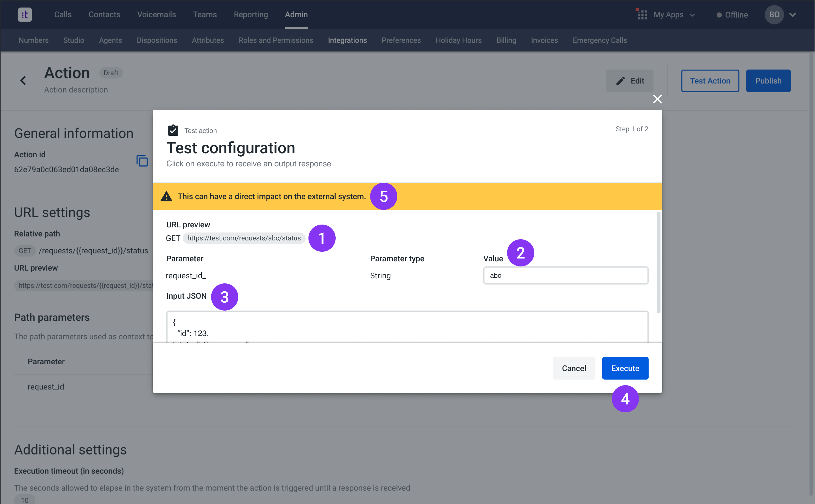Click Cancel in the test dialog
Screen dimensions: 815x504
574,368
